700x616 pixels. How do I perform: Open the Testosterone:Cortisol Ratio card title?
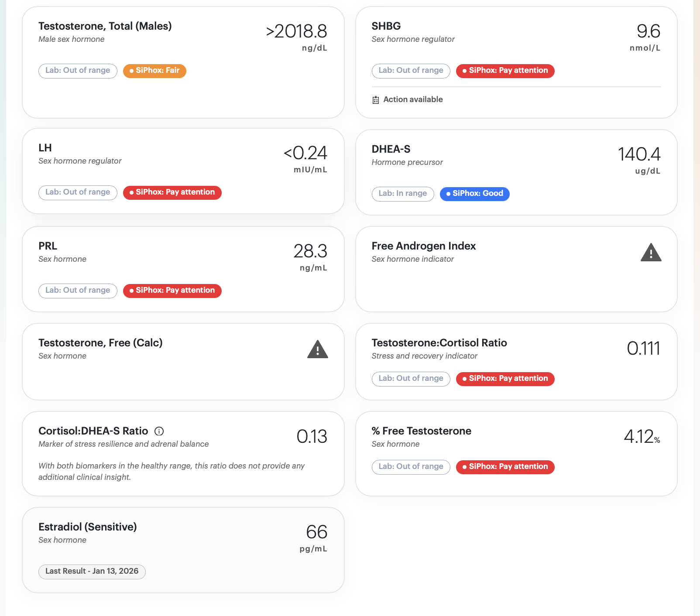[439, 343]
